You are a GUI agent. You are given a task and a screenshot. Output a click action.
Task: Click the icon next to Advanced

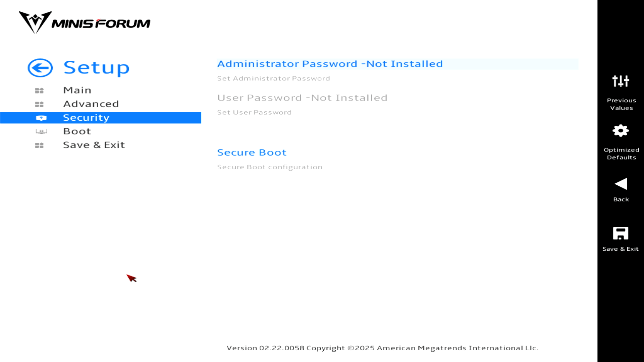40,104
